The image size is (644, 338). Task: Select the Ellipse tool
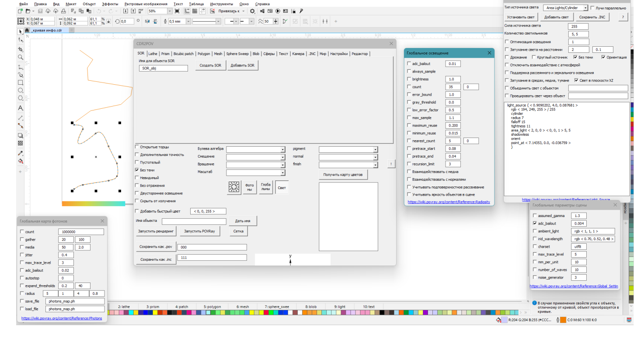pos(20,90)
